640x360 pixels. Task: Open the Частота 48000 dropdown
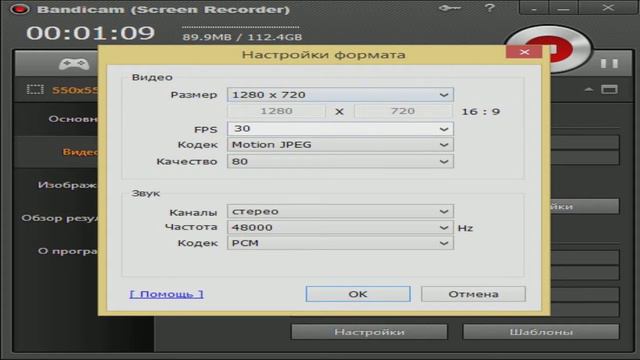click(340, 227)
